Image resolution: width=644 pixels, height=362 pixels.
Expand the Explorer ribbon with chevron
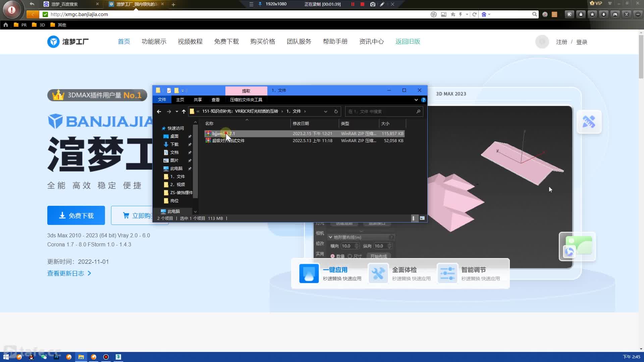click(416, 100)
